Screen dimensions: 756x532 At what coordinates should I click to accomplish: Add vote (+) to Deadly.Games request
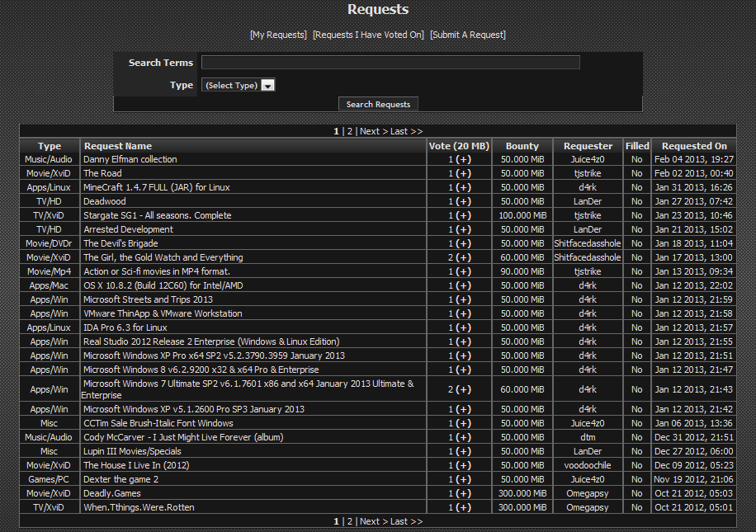click(464, 493)
